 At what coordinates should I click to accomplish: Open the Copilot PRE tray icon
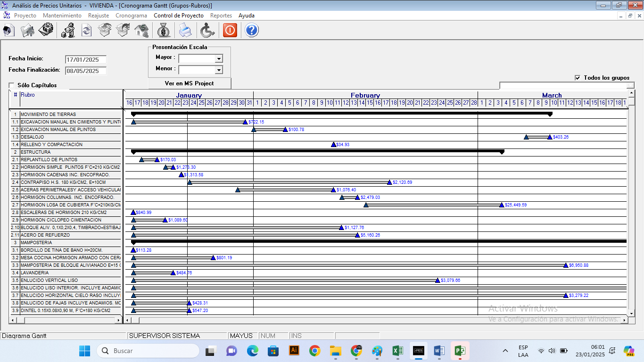tap(628, 351)
